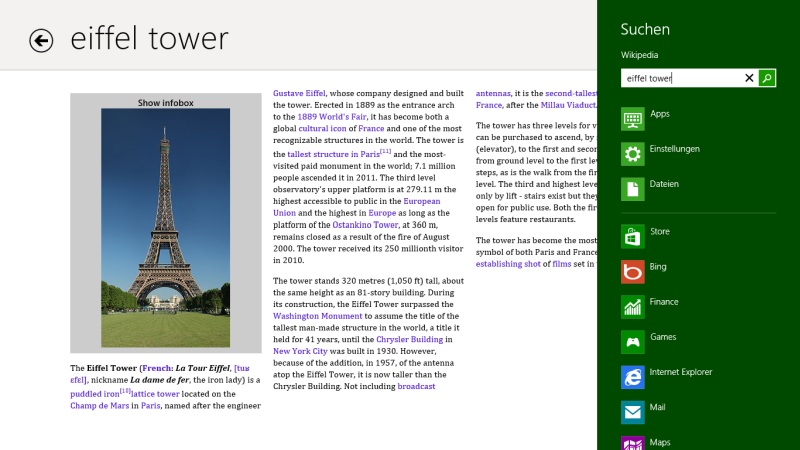
Task: Open the Eiffel Tower photo
Action: pos(165,228)
